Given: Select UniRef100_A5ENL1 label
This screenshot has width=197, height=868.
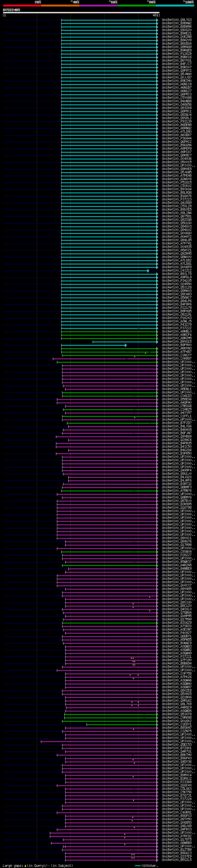Looking at the screenshot, I should (177, 389).
